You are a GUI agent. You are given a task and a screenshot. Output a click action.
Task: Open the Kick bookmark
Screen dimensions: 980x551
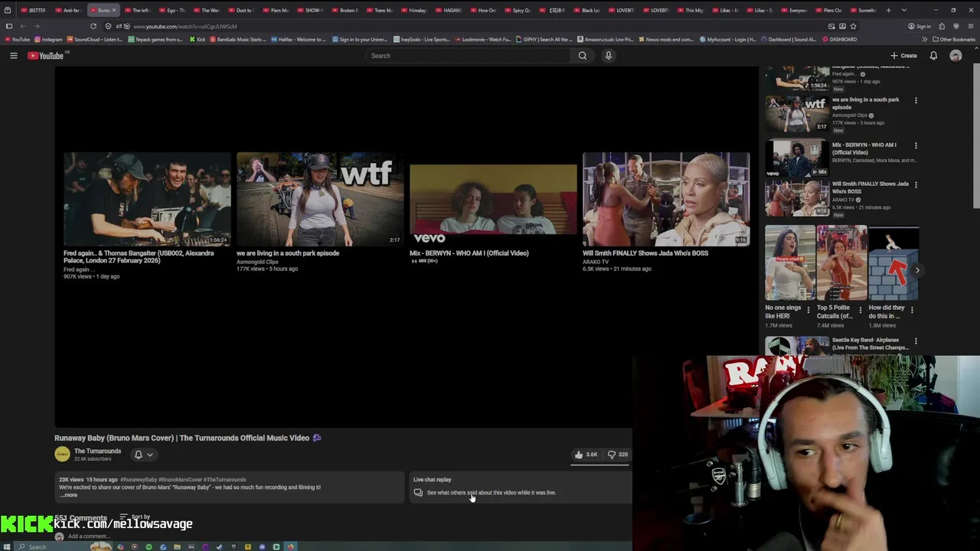coord(198,39)
